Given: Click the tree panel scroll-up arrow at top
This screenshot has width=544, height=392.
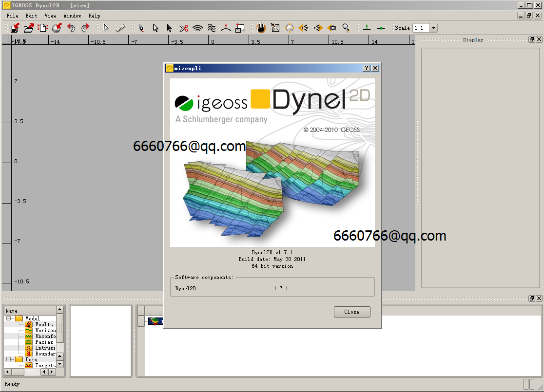Looking at the screenshot, I should click(59, 310).
